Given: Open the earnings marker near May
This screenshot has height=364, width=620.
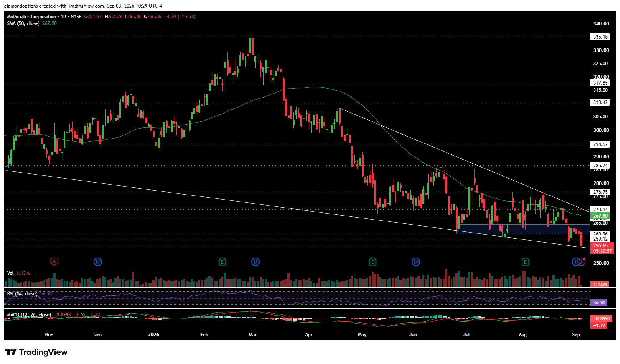Looking at the screenshot, I should point(372,262).
